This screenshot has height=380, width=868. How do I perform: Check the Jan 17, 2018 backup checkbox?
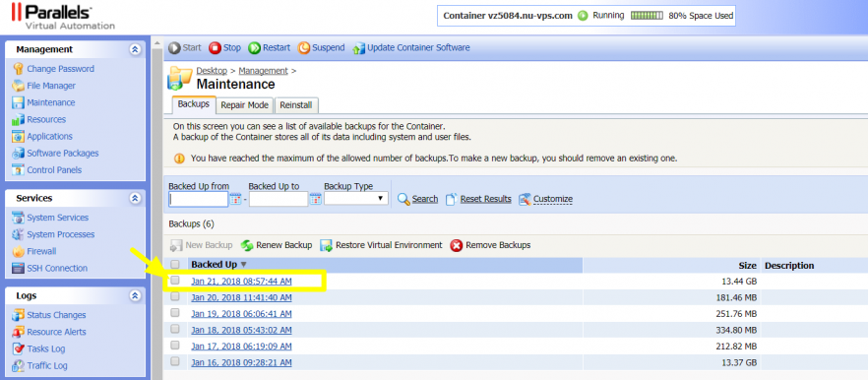(175, 345)
